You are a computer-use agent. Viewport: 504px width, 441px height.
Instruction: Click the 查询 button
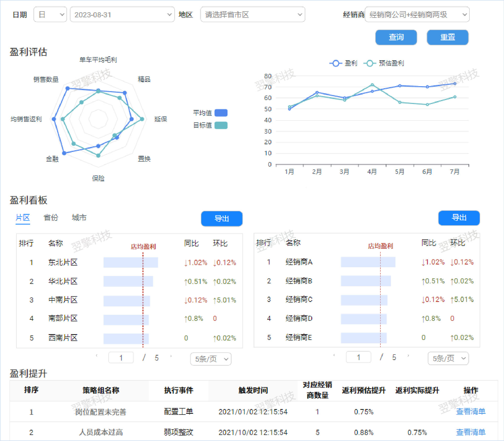click(x=396, y=37)
